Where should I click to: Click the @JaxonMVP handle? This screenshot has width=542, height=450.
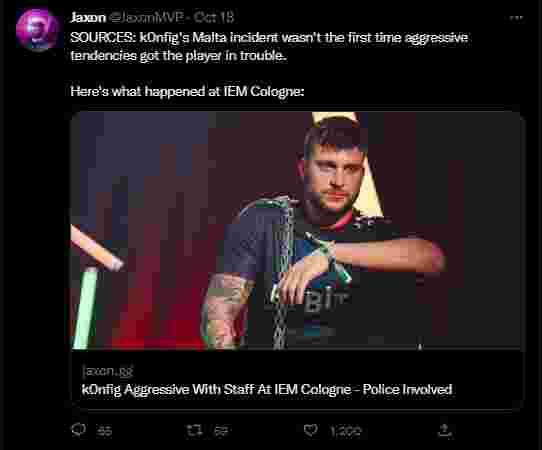click(x=146, y=17)
